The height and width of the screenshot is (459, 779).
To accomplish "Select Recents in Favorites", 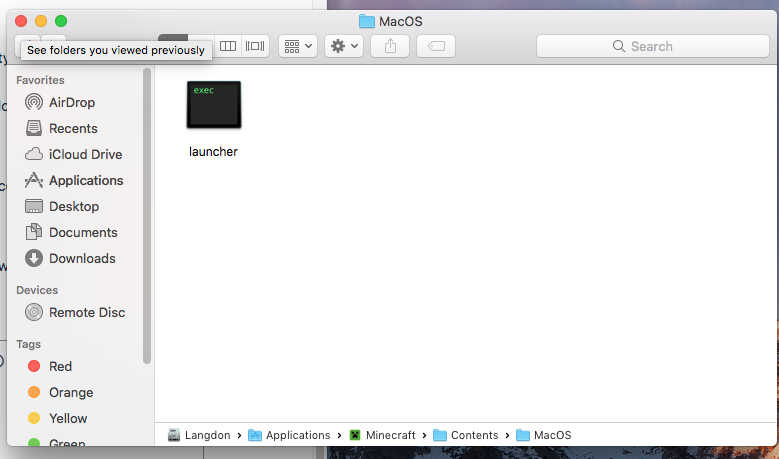I will (x=62, y=128).
